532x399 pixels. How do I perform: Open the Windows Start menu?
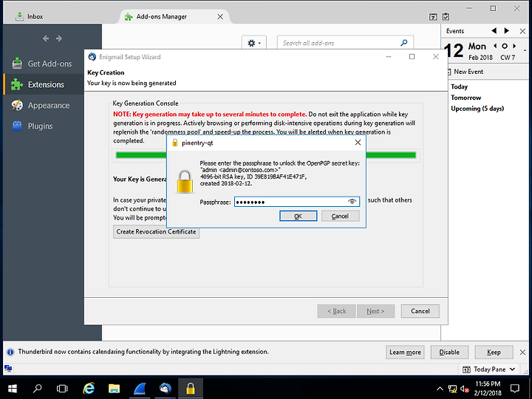pos(13,388)
